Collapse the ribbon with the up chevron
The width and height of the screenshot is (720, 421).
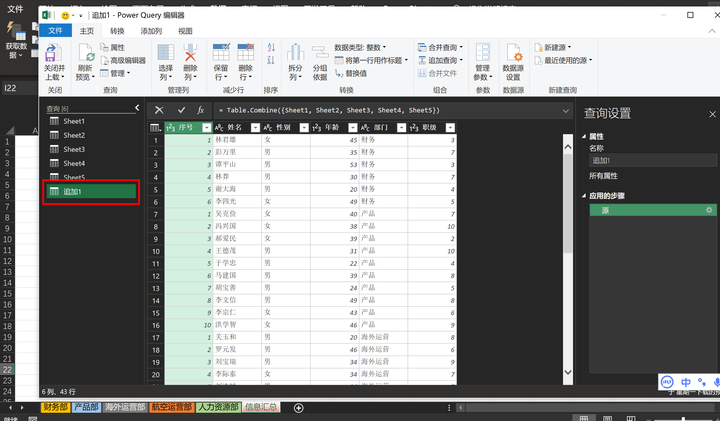pyautogui.click(x=712, y=31)
